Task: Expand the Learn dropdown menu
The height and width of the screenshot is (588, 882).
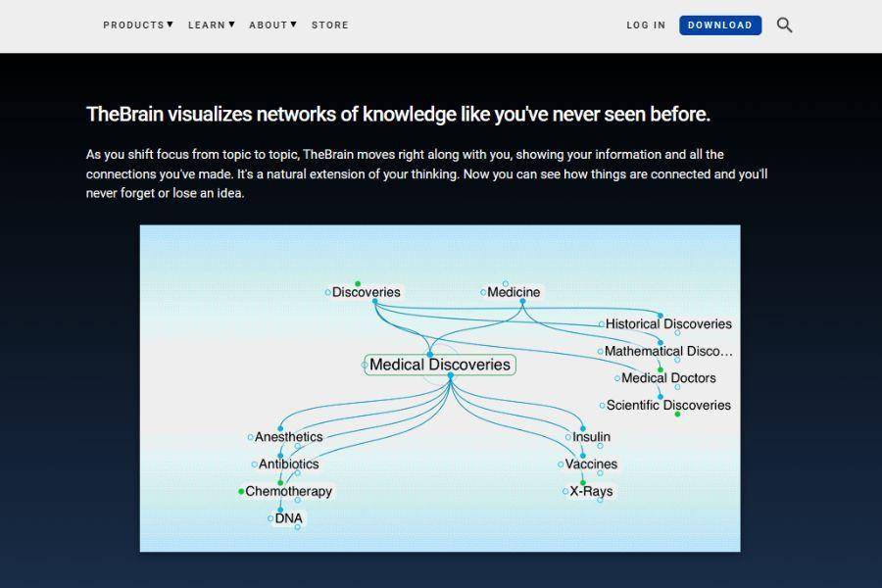Action: [212, 25]
